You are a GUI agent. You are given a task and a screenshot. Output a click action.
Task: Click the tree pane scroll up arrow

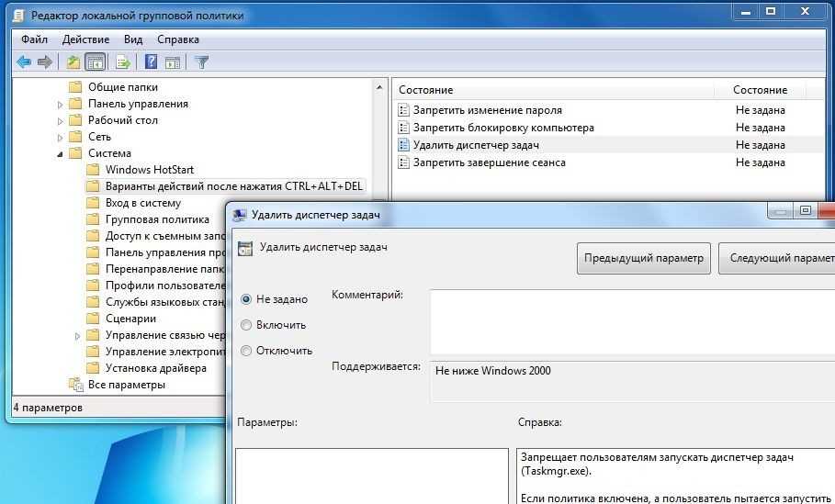pyautogui.click(x=379, y=86)
